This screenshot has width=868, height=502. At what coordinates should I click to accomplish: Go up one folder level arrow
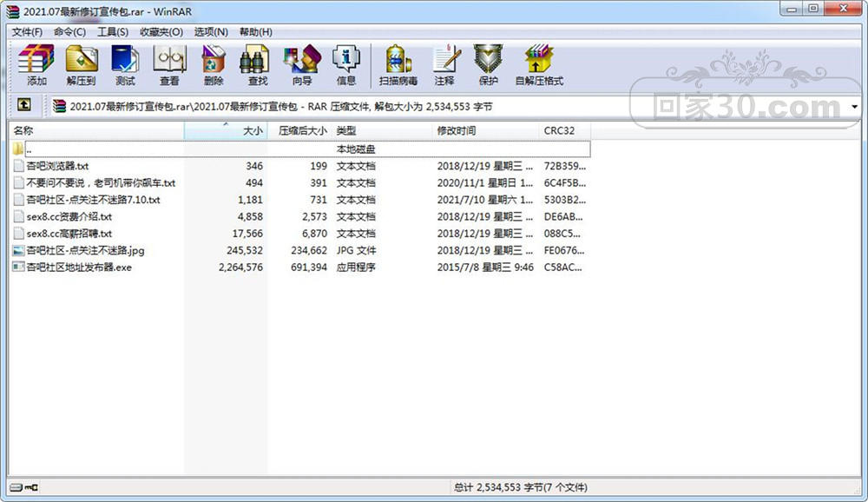pyautogui.click(x=23, y=105)
